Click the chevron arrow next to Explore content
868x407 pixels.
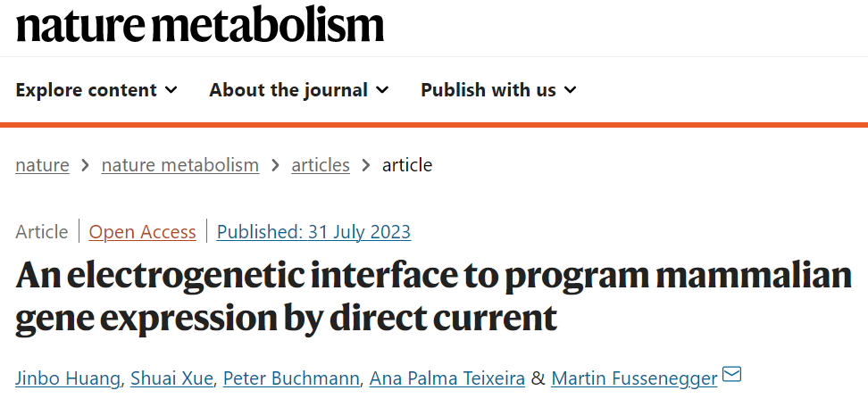point(171,90)
